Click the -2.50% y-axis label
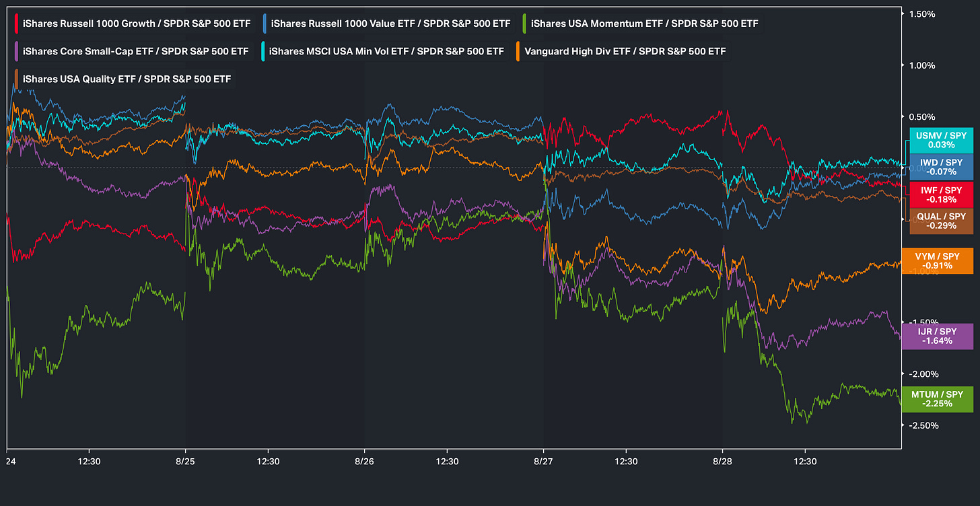This screenshot has height=506, width=980. (922, 425)
